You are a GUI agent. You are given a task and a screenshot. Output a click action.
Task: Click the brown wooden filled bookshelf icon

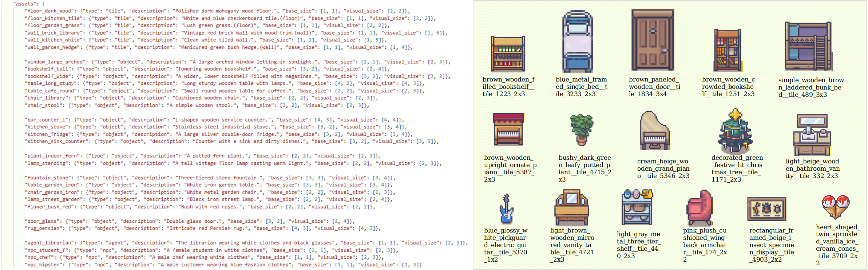(508, 53)
